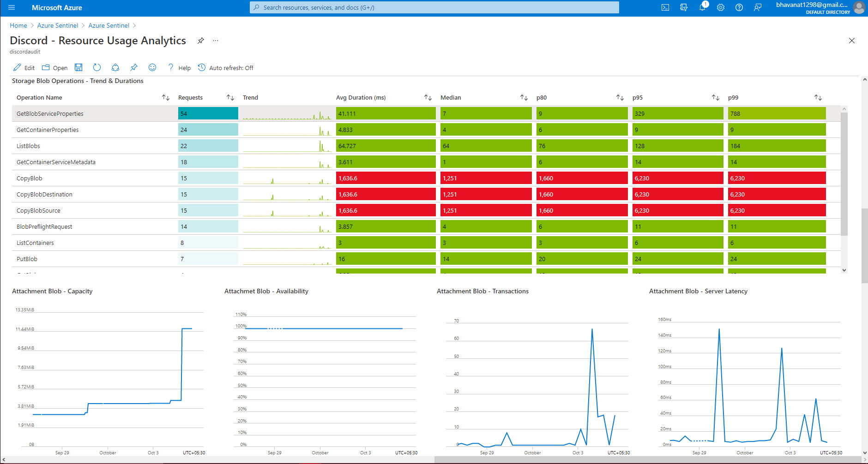Sort by p99 column arrows
This screenshot has height=464, width=868.
pos(818,97)
